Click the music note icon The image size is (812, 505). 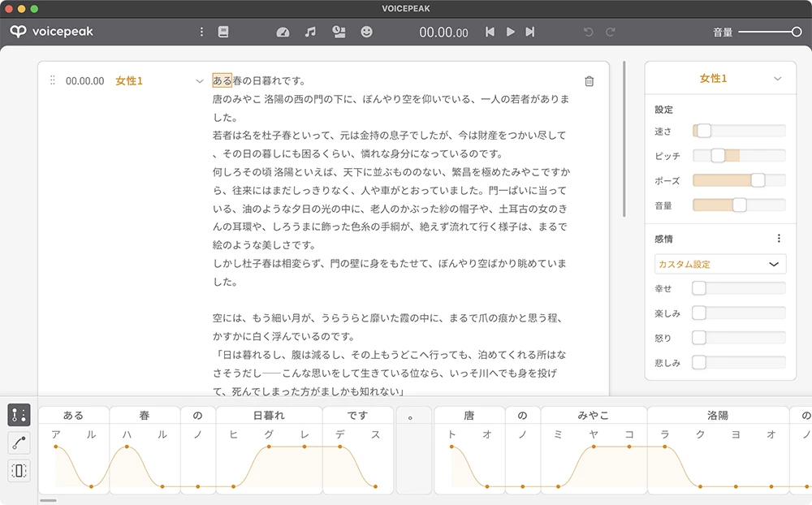coord(310,32)
